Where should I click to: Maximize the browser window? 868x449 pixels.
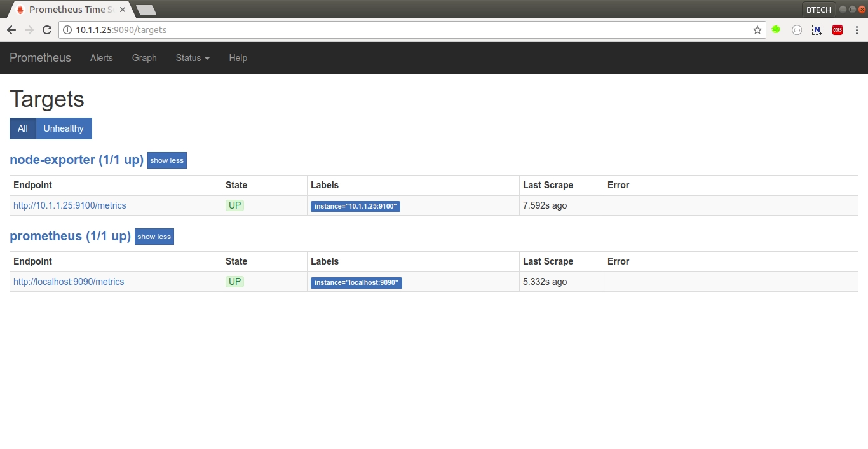(x=852, y=9)
